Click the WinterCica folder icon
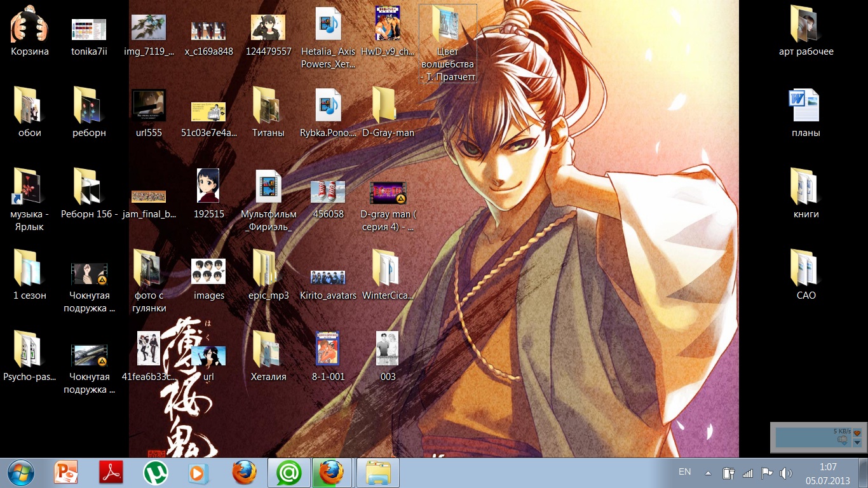 (388, 276)
